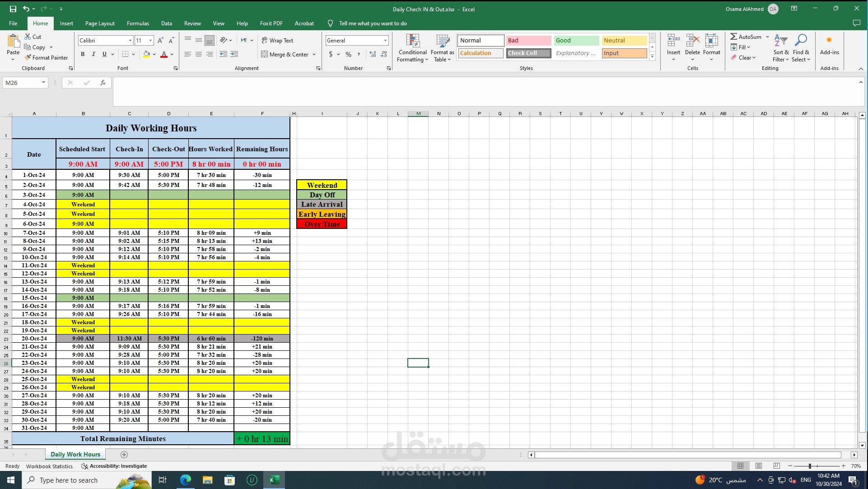868x489 pixels.
Task: Open Find & Select magnifier
Action: pyautogui.click(x=801, y=48)
